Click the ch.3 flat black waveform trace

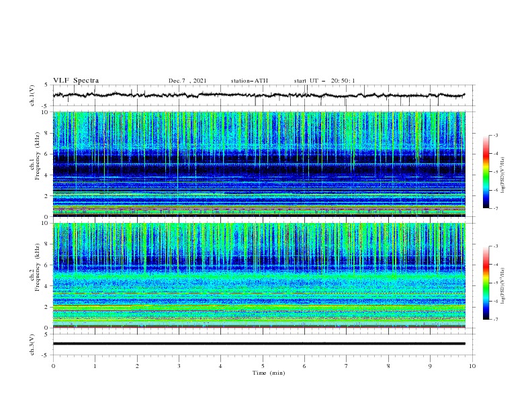point(259,344)
